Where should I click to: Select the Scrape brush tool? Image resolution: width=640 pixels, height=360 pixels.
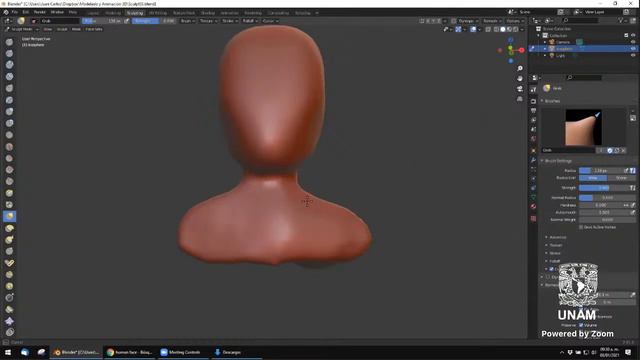[x=9, y=182]
